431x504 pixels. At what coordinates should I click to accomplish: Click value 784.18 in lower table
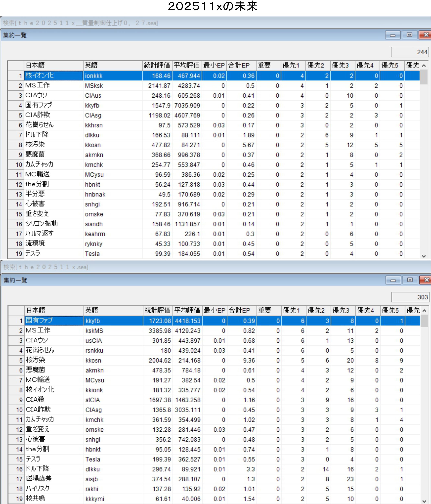188,370
